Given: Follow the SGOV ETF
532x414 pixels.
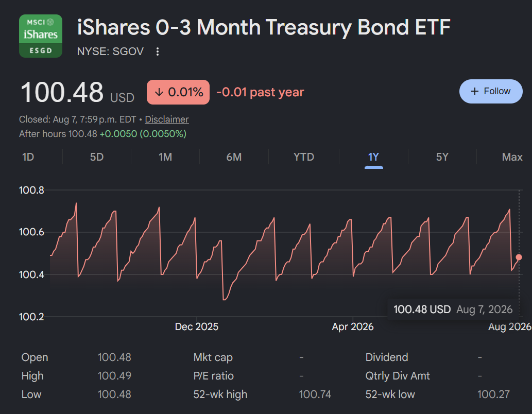Looking at the screenshot, I should coord(491,91).
